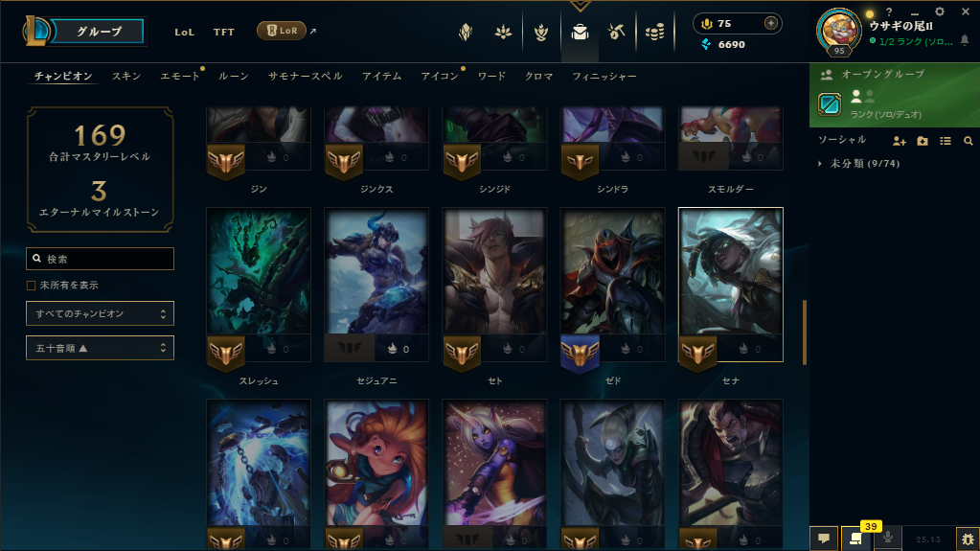Click the 検索 champion search field
The image size is (980, 551).
point(100,259)
